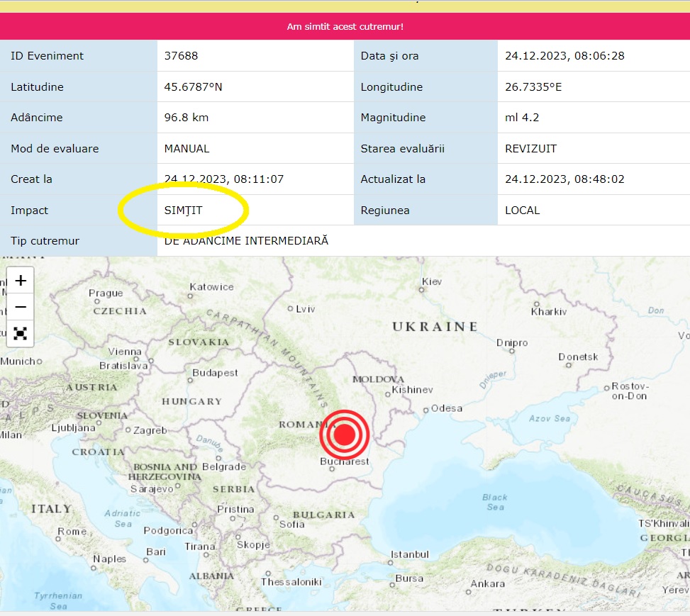The height and width of the screenshot is (616, 690).
Task: Click the Kishinev city marker on map
Action: pyautogui.click(x=387, y=393)
